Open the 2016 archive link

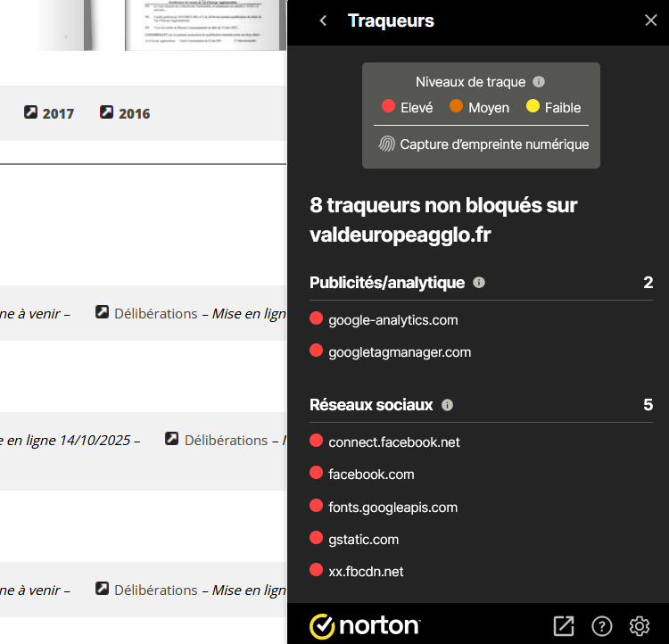tap(125, 113)
